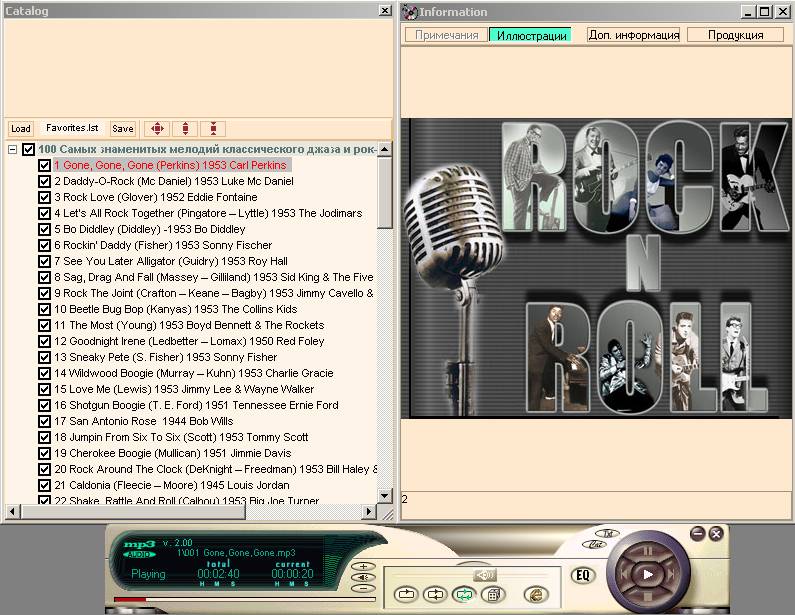Pause playback using the dial's top segment
This screenshot has width=795, height=615.
647,551
